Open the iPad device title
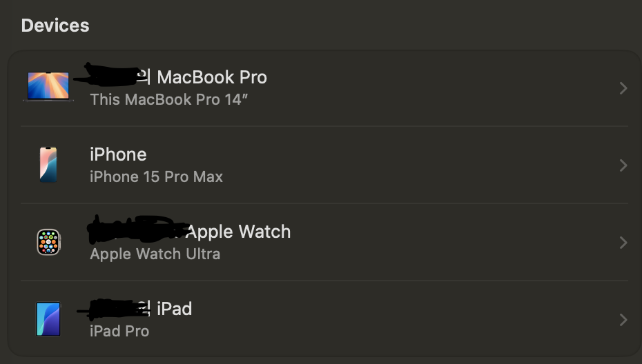Viewport: 642px width, 364px height. 175,309
